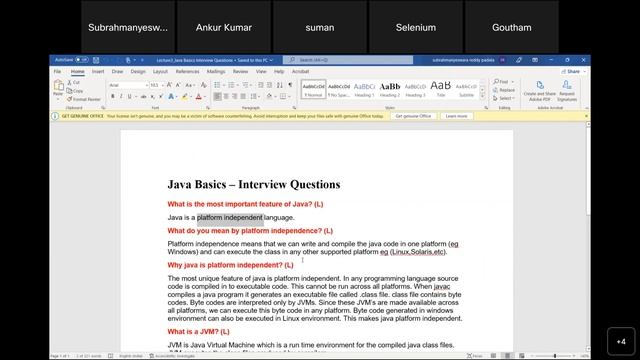The width and height of the screenshot is (640, 360).
Task: Click the Multilevel List icon
Action: (x=245, y=85)
